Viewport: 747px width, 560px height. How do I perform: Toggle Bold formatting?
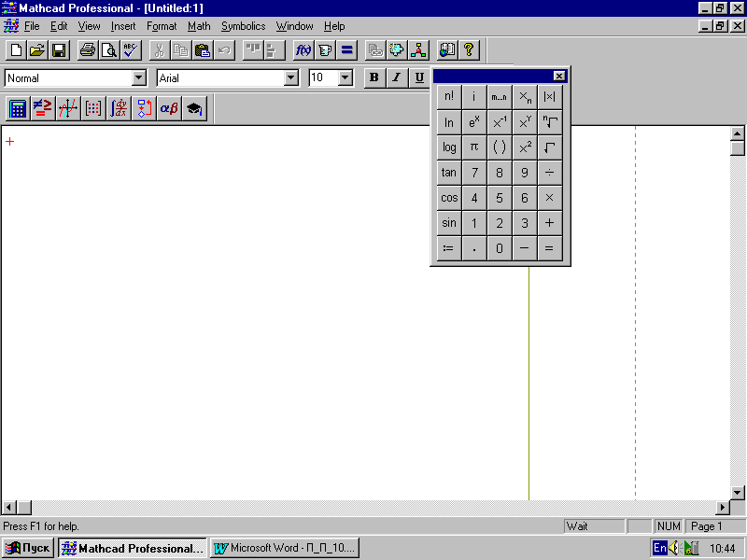pos(374,77)
